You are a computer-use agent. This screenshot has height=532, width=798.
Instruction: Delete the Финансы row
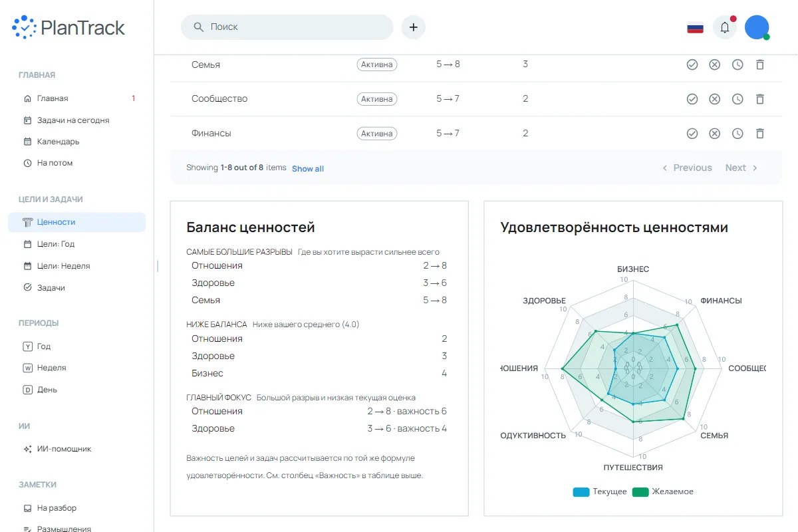[x=760, y=133]
